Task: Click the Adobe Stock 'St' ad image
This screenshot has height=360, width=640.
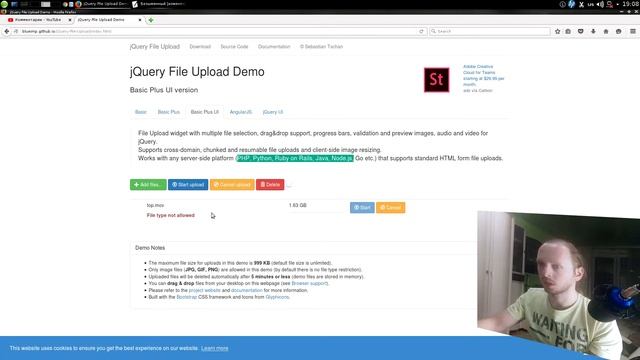Action: point(436,80)
